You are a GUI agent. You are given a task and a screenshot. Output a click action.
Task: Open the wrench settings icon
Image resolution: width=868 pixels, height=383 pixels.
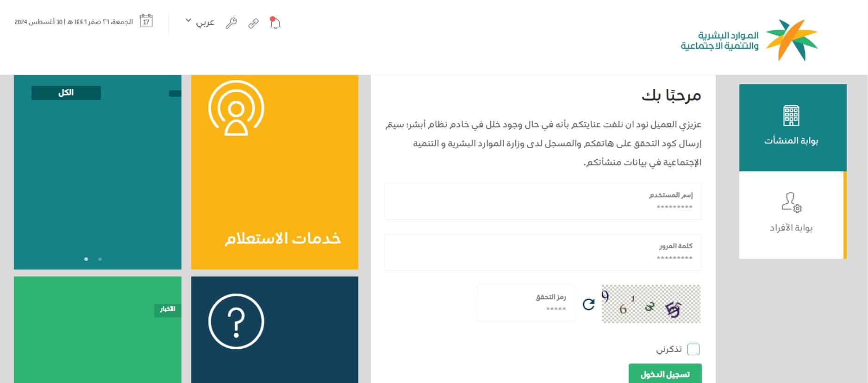(x=231, y=23)
